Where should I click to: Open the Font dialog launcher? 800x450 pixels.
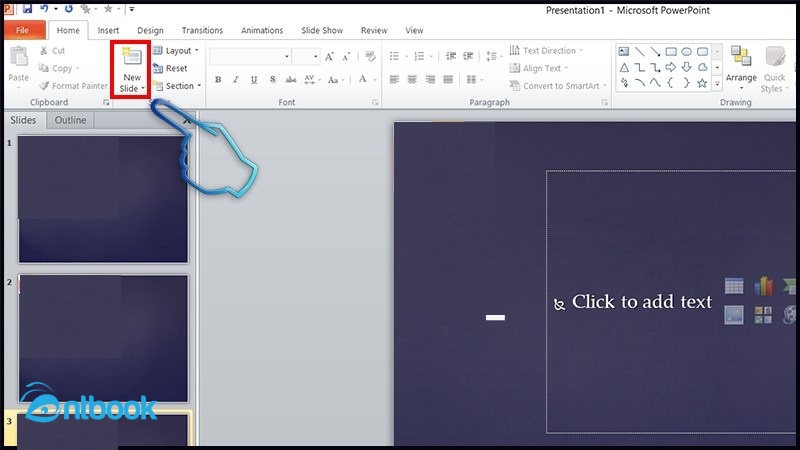[x=375, y=103]
